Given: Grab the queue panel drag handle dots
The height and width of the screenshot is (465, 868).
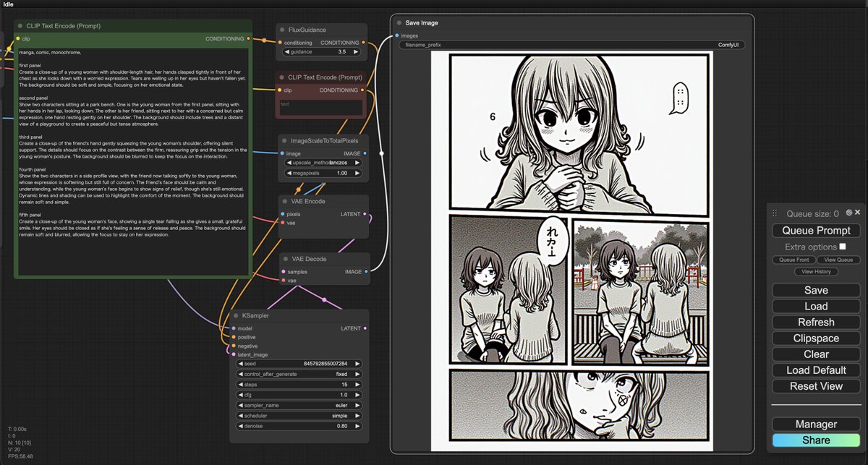Looking at the screenshot, I should click(x=775, y=213).
